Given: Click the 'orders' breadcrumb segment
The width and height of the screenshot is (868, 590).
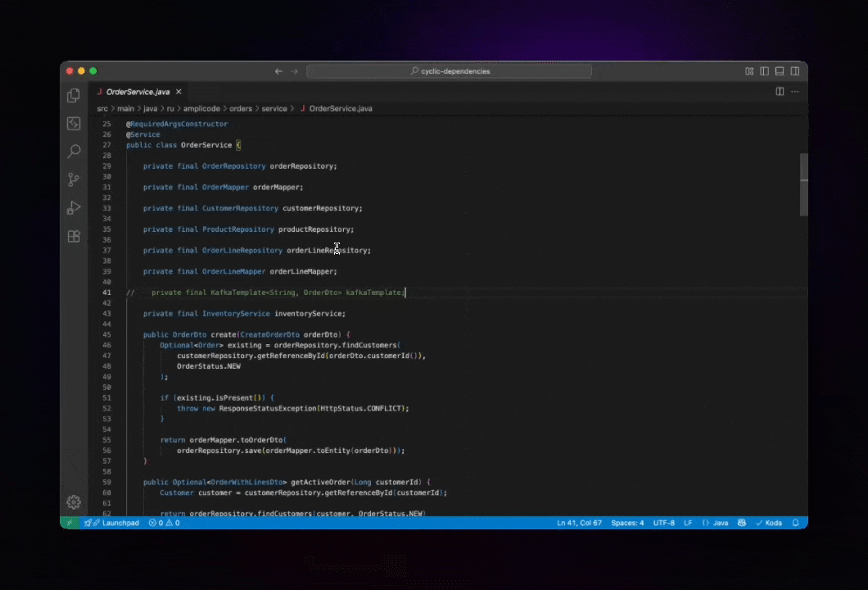Looking at the screenshot, I should 240,108.
